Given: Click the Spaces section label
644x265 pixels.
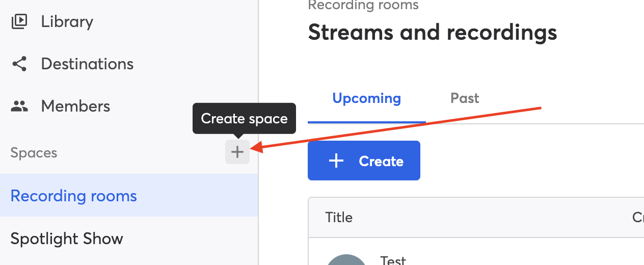Looking at the screenshot, I should tap(34, 152).
